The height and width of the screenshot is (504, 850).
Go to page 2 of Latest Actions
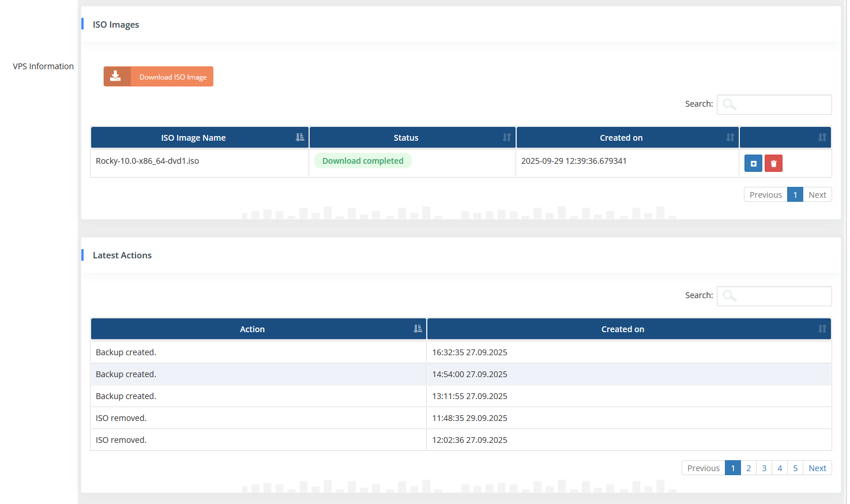pos(749,468)
